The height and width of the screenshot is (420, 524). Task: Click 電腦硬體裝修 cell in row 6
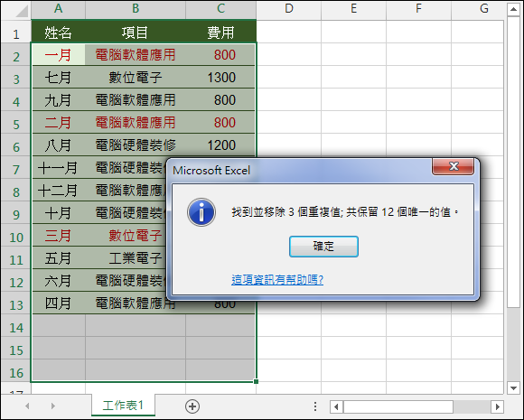coord(136,145)
